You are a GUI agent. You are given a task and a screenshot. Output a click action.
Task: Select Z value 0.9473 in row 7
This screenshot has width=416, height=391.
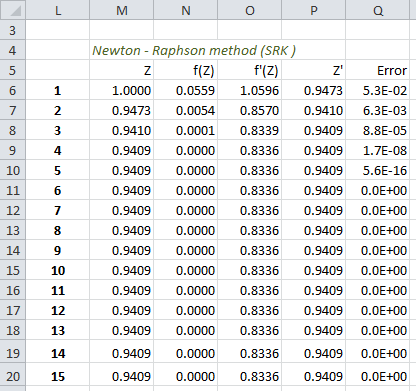tap(122, 110)
